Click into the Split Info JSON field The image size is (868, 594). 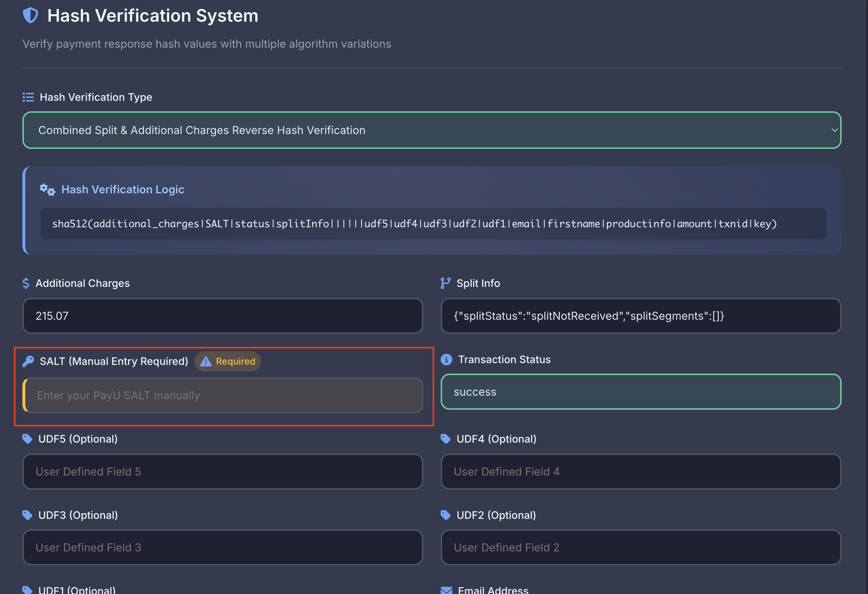pyautogui.click(x=640, y=316)
